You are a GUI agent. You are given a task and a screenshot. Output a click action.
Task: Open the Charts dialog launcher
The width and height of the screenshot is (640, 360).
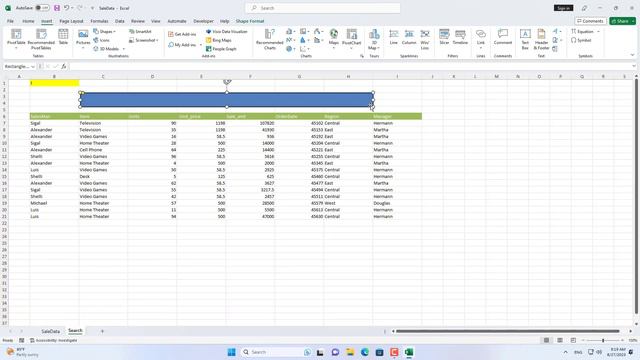[362, 56]
